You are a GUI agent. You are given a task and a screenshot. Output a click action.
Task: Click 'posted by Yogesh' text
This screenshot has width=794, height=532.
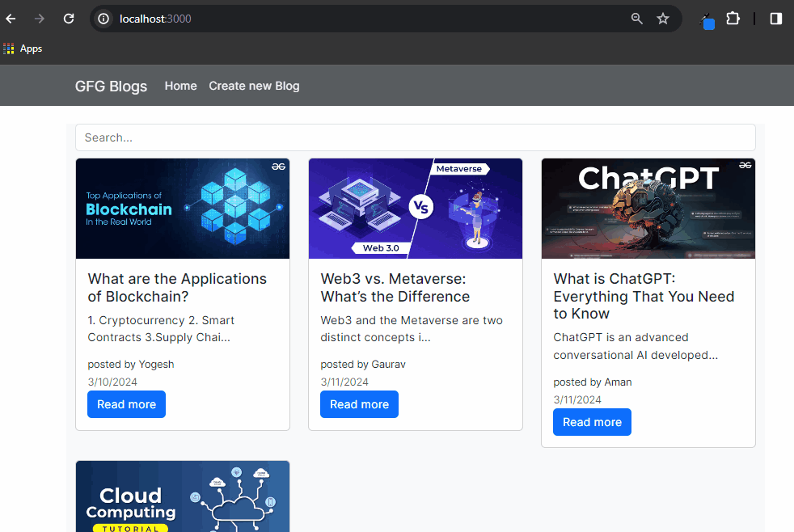point(131,365)
